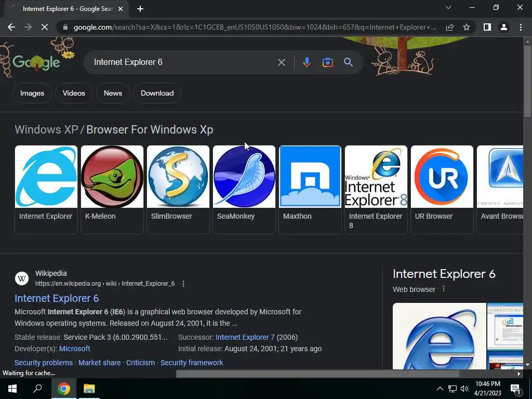Image resolution: width=532 pixels, height=399 pixels.
Task: Open the Market share sublink
Action: tap(99, 363)
